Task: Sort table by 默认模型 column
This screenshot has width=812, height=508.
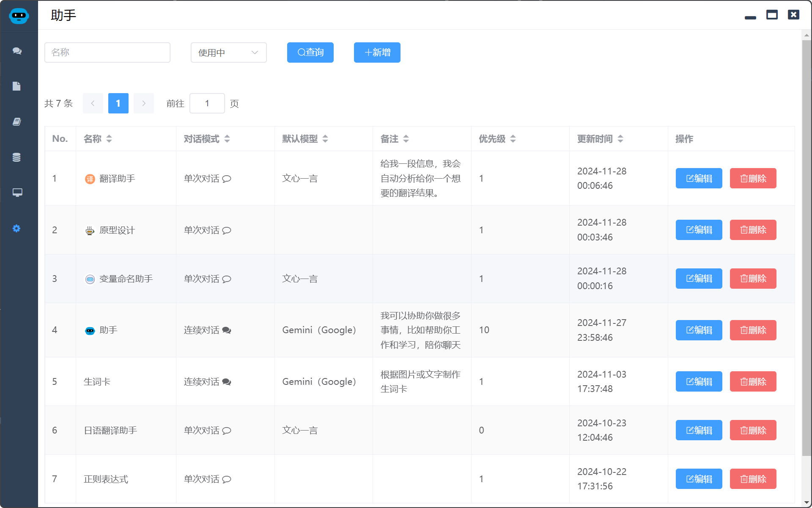Action: click(325, 139)
